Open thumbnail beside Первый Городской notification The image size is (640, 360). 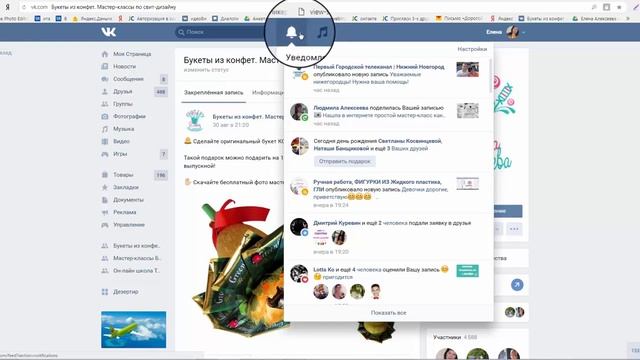pos(468,69)
